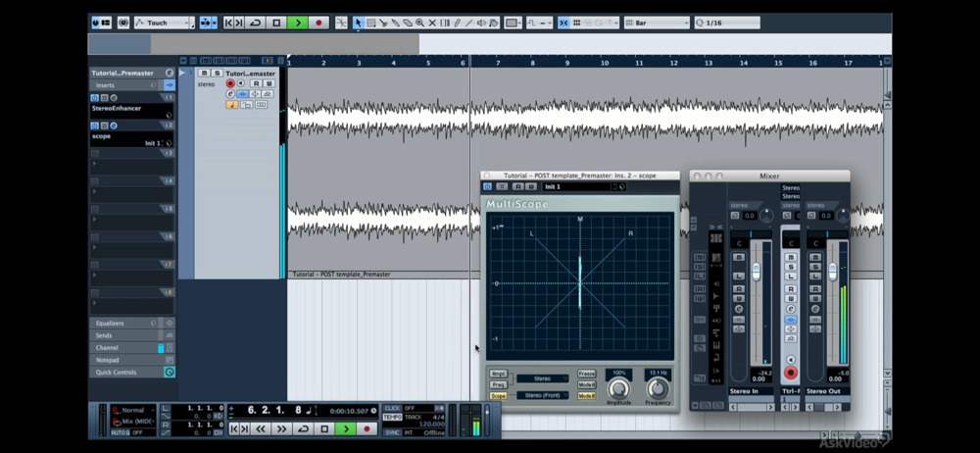Open the Bar grid type dropdown
The width and height of the screenshot is (980, 453).
tap(655, 23)
